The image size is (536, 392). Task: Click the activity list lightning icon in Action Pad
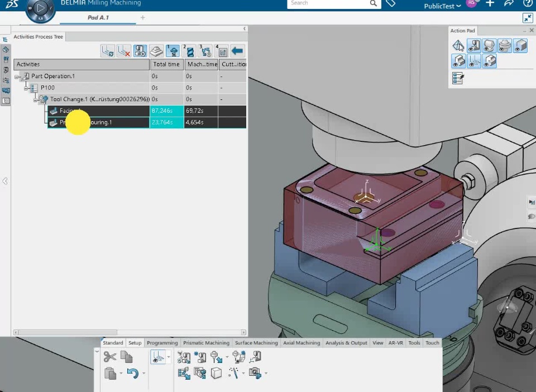(458, 78)
